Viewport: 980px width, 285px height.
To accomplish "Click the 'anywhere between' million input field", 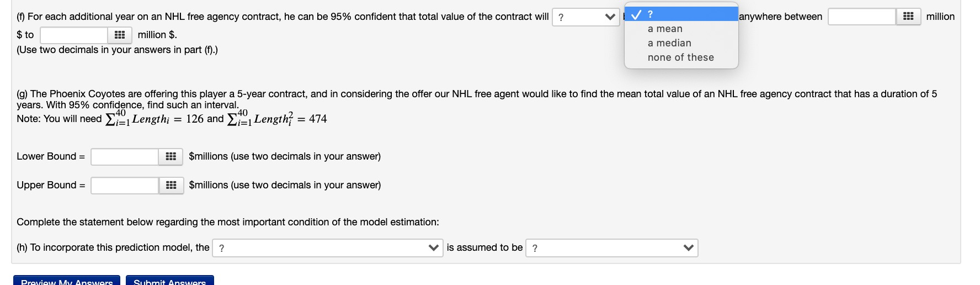I will pyautogui.click(x=862, y=17).
